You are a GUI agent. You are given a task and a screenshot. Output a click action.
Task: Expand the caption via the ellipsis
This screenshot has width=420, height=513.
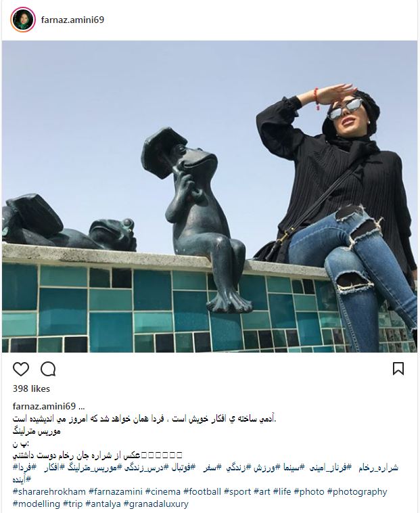point(82,407)
